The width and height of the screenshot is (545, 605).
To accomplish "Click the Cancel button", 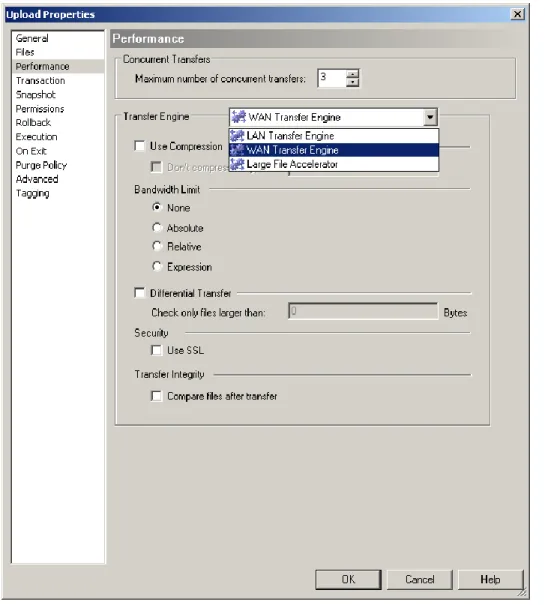I will click(420, 579).
